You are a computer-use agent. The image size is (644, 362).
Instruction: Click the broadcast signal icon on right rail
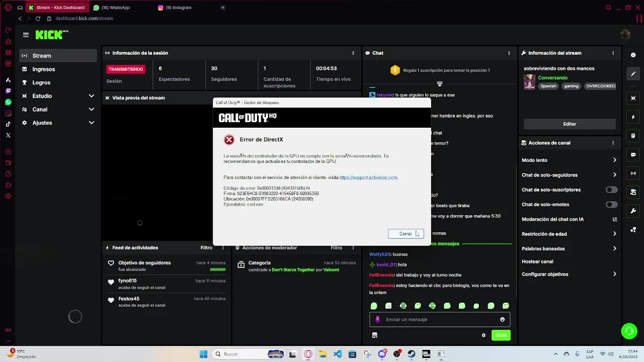tap(633, 173)
